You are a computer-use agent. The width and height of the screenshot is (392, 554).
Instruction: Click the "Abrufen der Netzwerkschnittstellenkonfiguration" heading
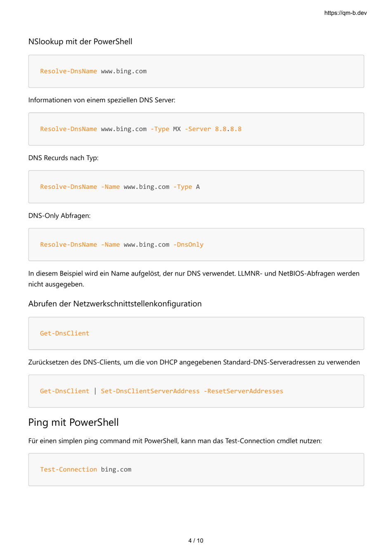[115, 304]
